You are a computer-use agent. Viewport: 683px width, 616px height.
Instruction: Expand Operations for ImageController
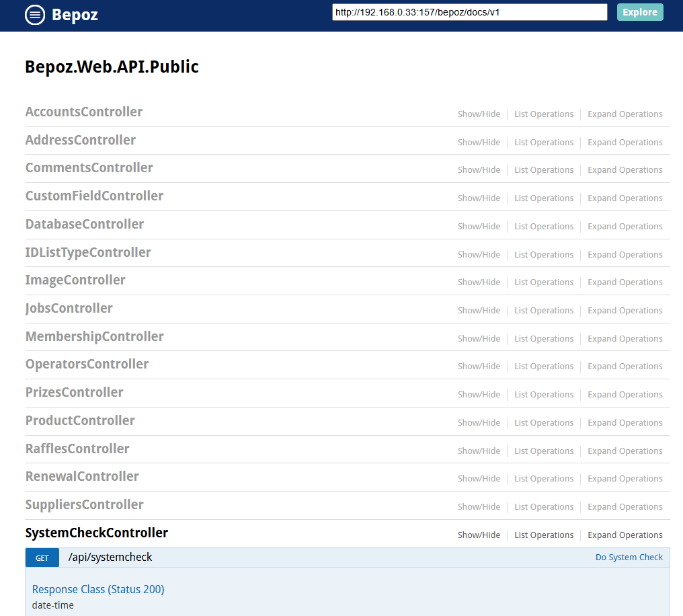click(625, 282)
